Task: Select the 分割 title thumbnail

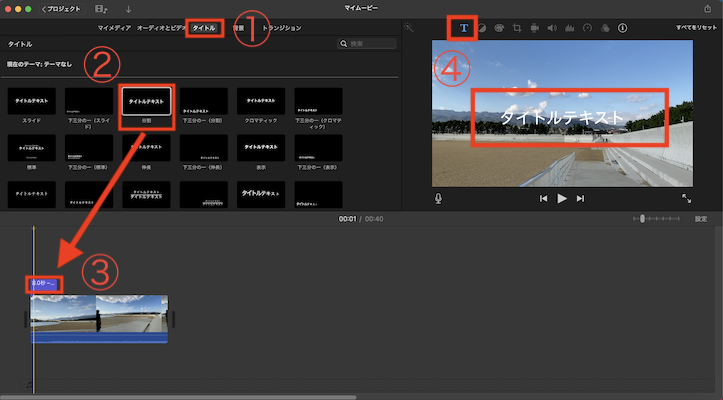Action: [146, 101]
